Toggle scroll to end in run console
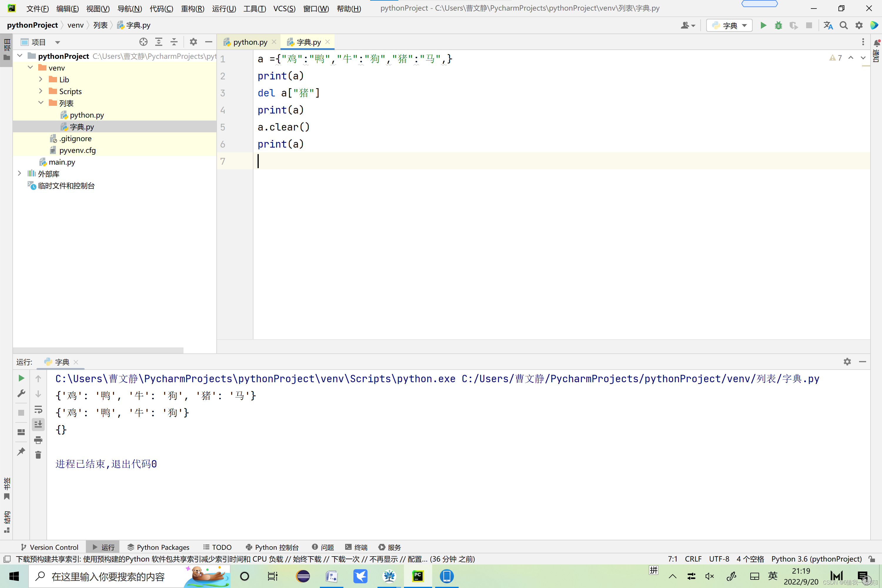This screenshot has width=882, height=588. (38, 425)
